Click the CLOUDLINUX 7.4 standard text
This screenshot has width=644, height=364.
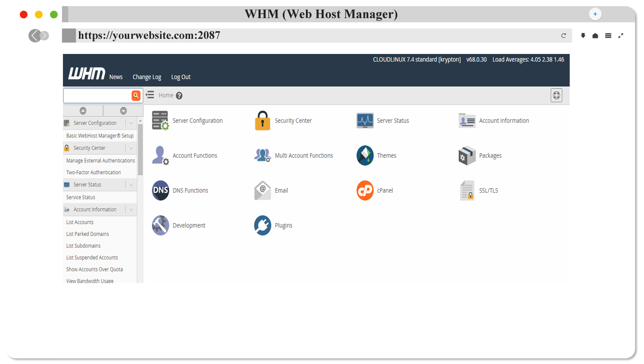tap(417, 60)
